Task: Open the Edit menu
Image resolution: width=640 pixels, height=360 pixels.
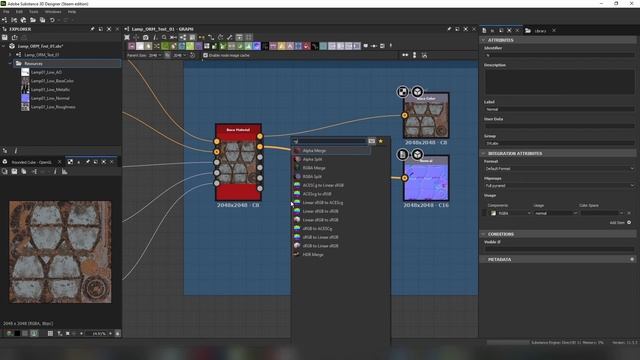Action: coord(19,12)
